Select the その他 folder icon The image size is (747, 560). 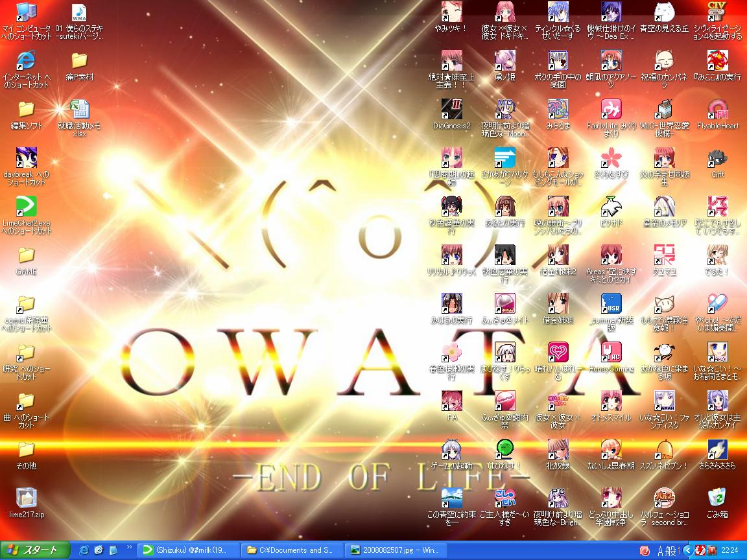click(x=26, y=450)
